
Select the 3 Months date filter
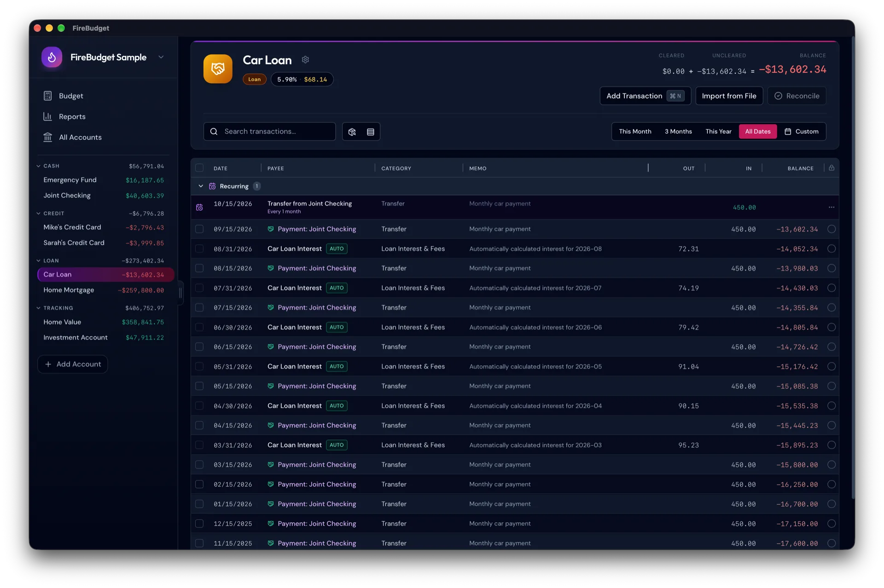tap(678, 132)
